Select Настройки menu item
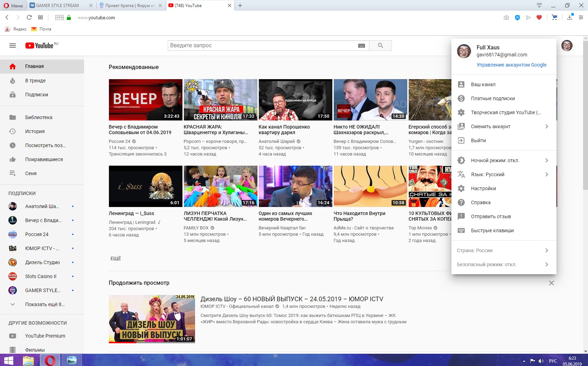Screen dimensions: 588x366 pyautogui.click(x=504, y=188)
